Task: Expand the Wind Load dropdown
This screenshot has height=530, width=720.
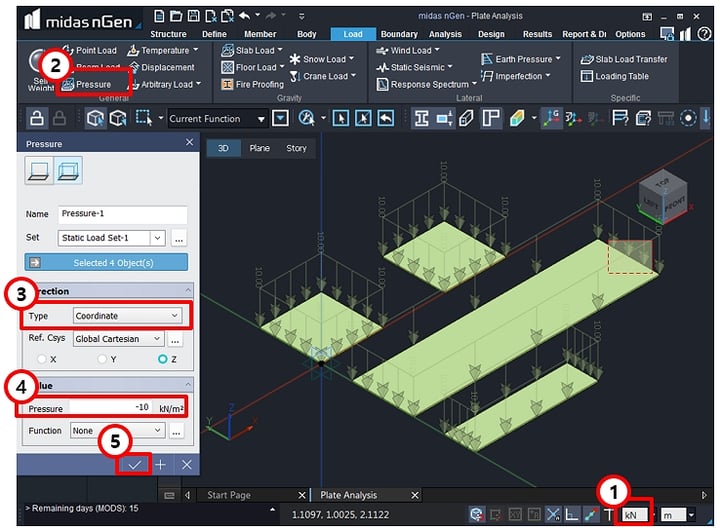Action: point(437,50)
